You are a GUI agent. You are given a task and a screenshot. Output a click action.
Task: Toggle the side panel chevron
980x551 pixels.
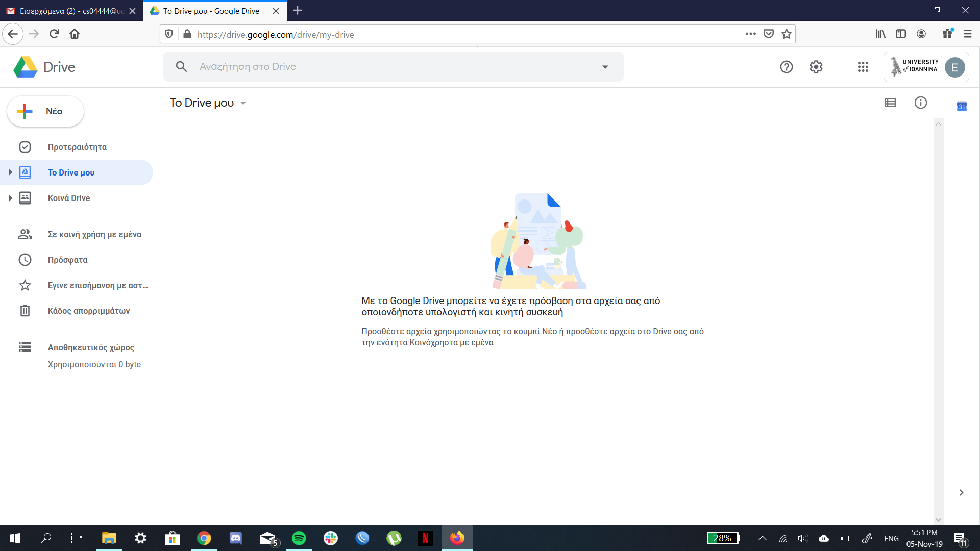[961, 492]
